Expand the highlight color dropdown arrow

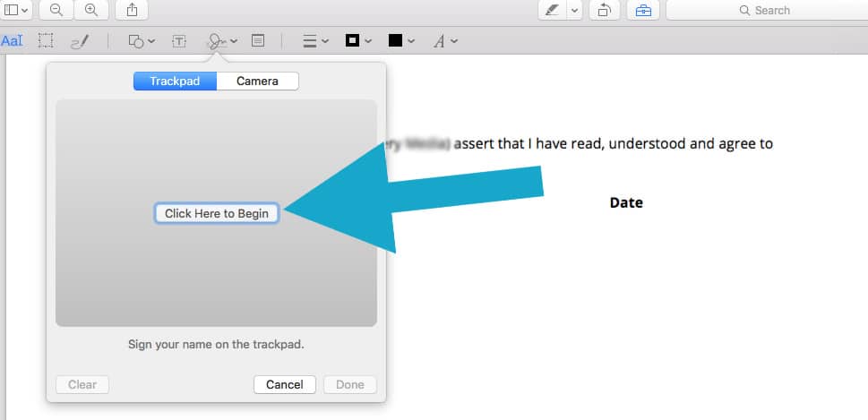coord(575,10)
